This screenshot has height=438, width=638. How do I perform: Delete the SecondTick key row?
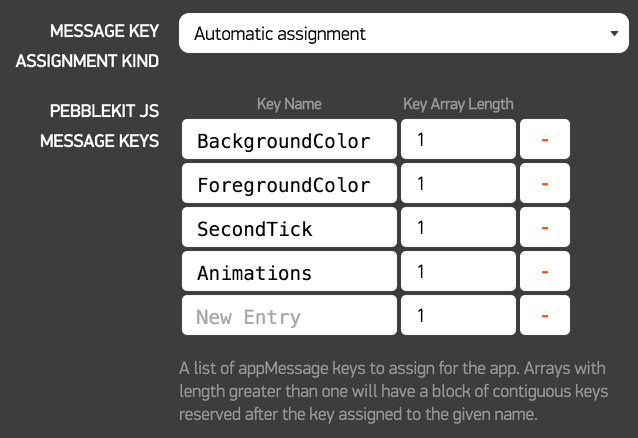[545, 228]
